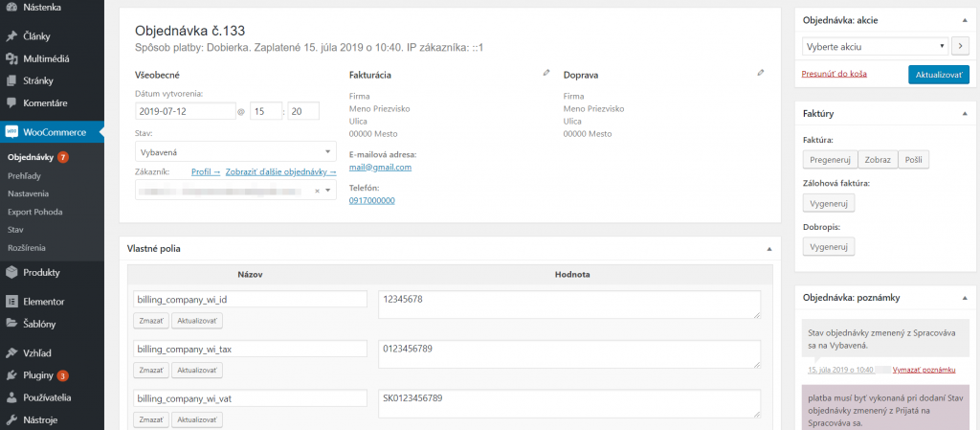Apply the selected order action arrow button

tap(961, 46)
